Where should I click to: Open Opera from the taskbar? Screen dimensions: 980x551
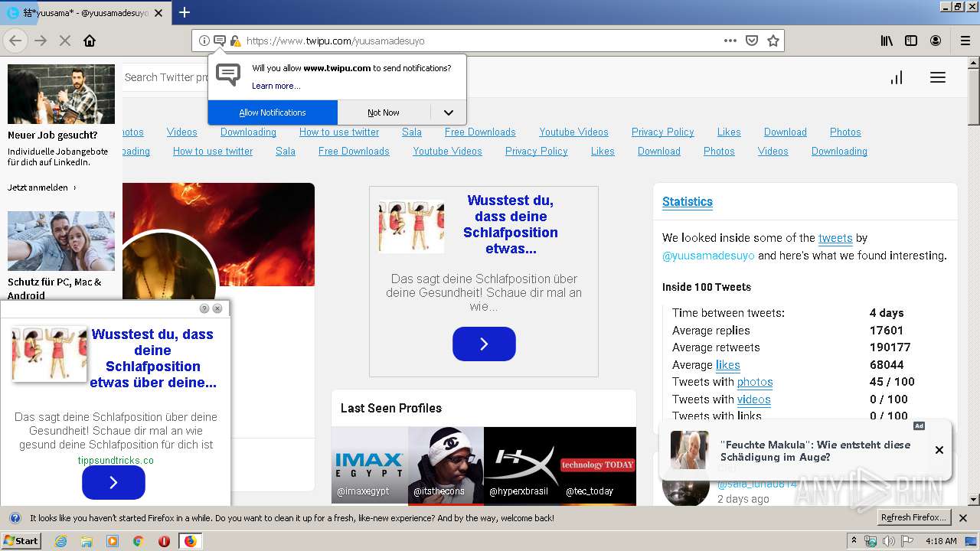tap(164, 541)
